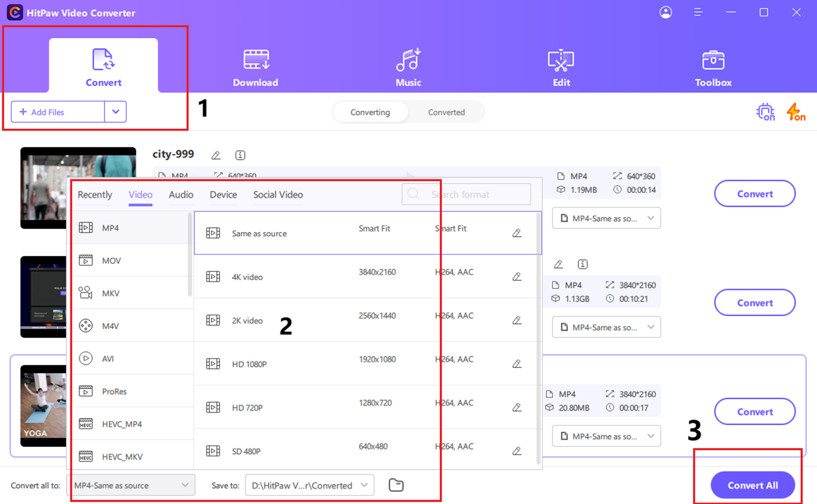Rename city-999 with the pencil icon
Screen dimensions: 817x504
[x=216, y=155]
